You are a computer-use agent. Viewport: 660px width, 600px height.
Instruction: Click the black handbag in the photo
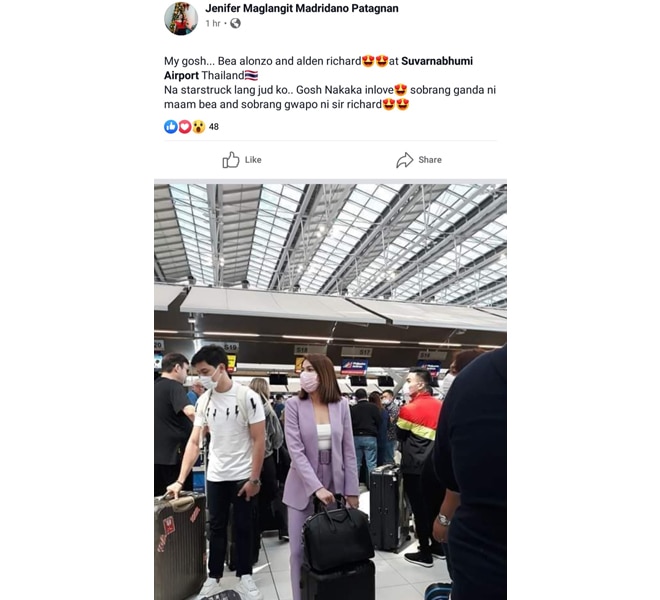[338, 534]
